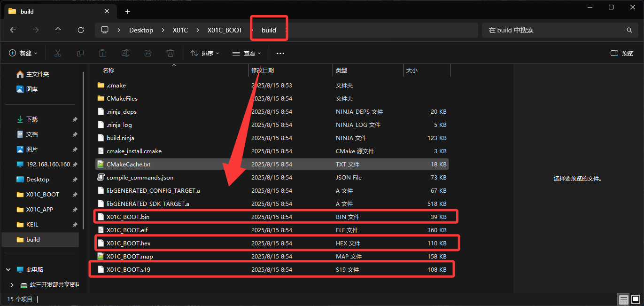Go to X01C_BOOT in address breadcrumb
644x306 pixels.
coord(225,30)
